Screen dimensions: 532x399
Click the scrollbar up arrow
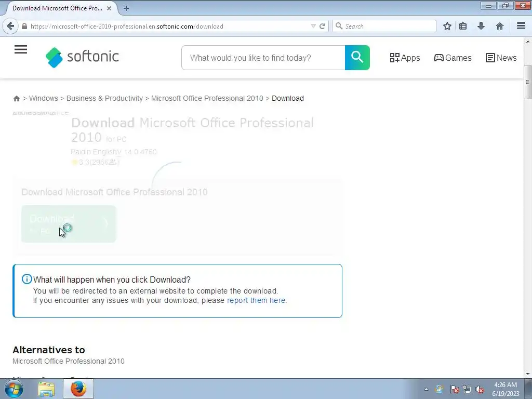point(527,42)
